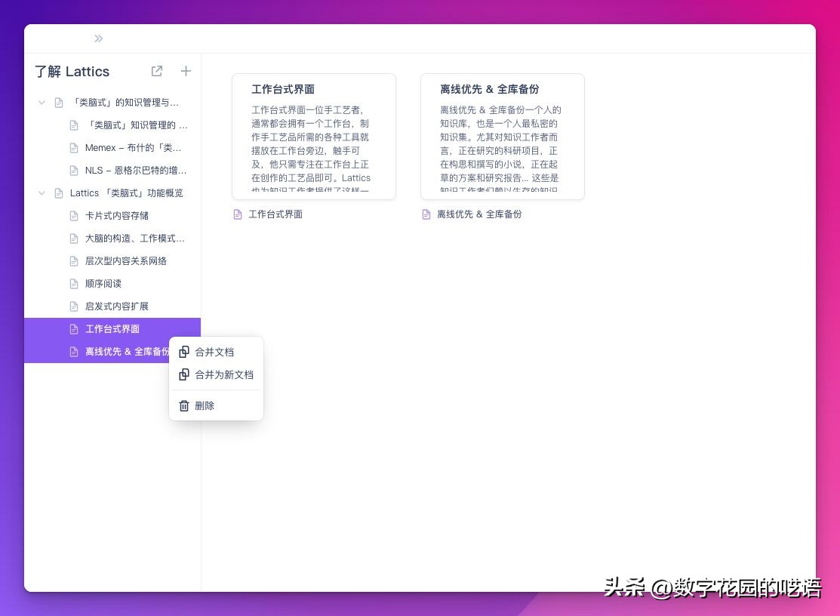Click the document icon beside 启发式内容扩展

coord(74,306)
